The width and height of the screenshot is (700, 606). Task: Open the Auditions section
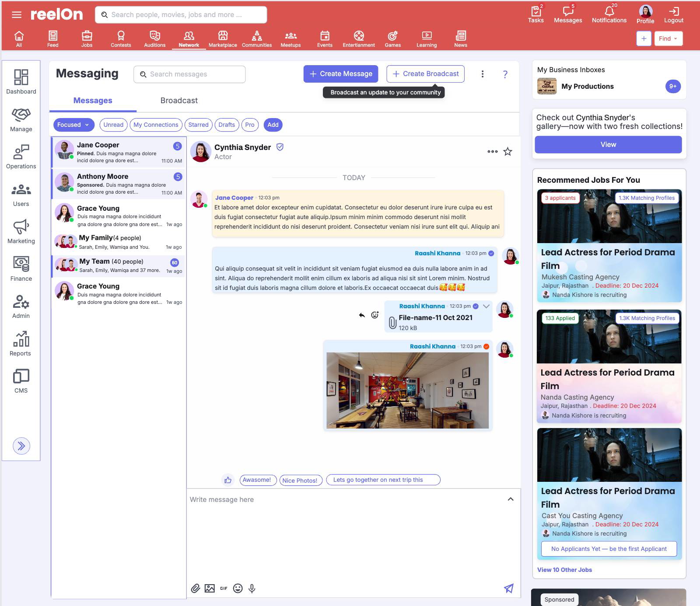[155, 38]
